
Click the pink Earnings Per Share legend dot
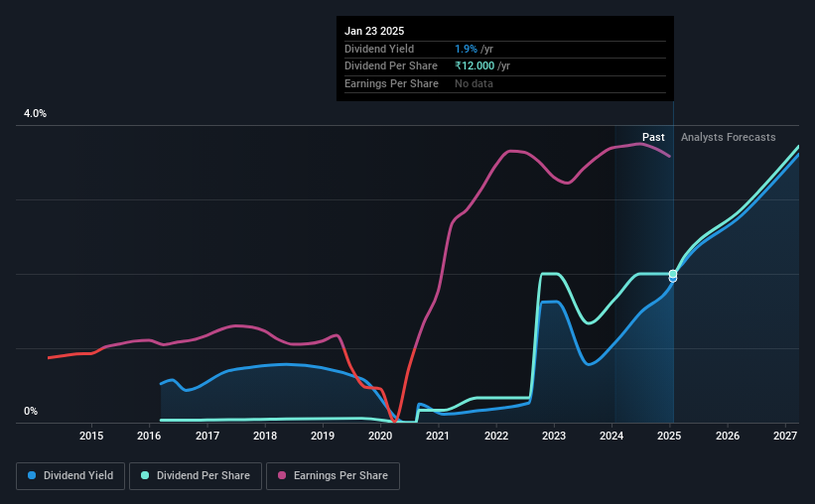[282, 475]
